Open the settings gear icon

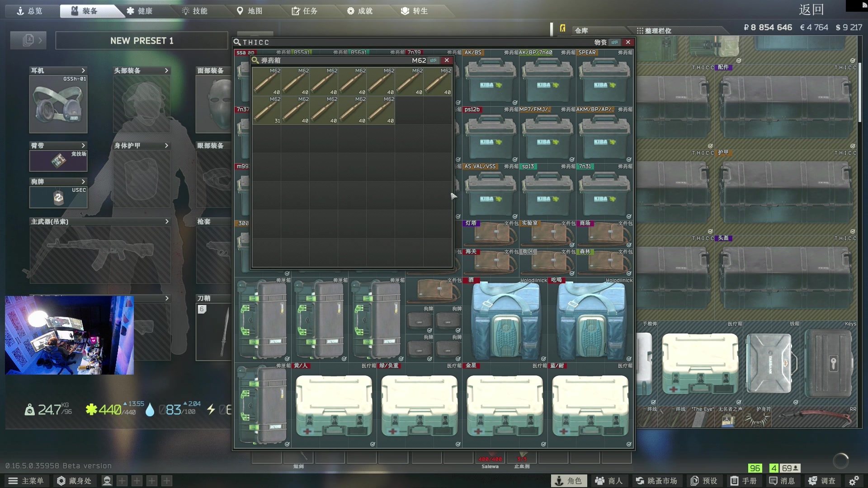(854, 481)
